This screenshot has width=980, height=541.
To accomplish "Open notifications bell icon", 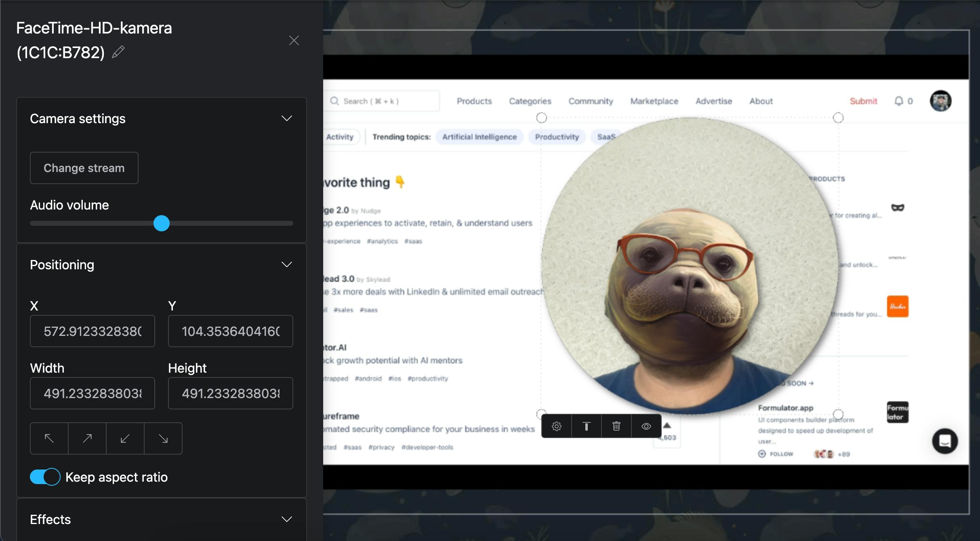I will 898,101.
